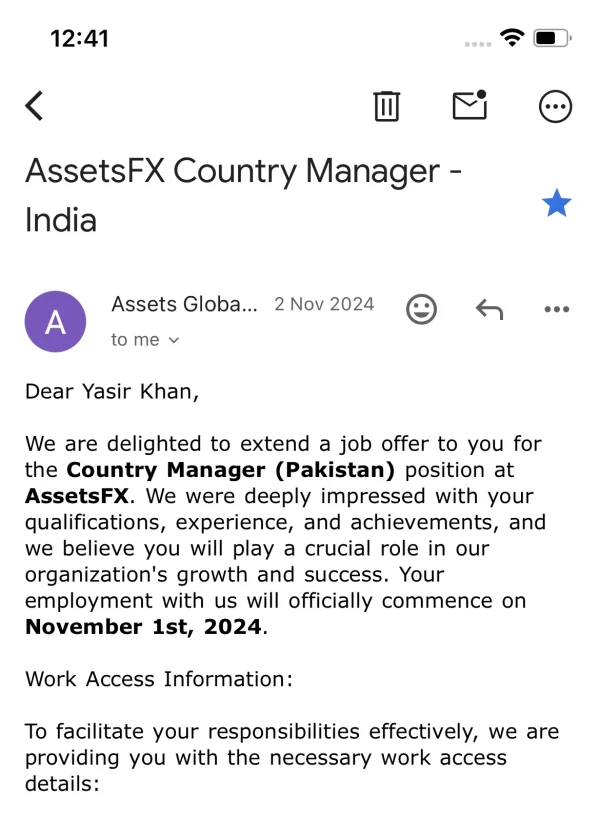The height and width of the screenshot is (817, 600).
Task: Tap the purple "A" sender avatar
Action: (x=56, y=321)
